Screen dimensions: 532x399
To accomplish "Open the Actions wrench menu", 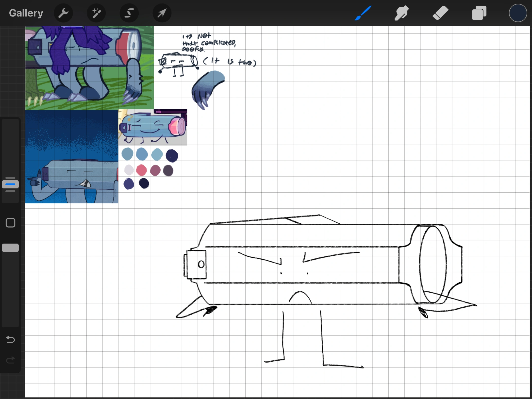I will click(x=63, y=13).
